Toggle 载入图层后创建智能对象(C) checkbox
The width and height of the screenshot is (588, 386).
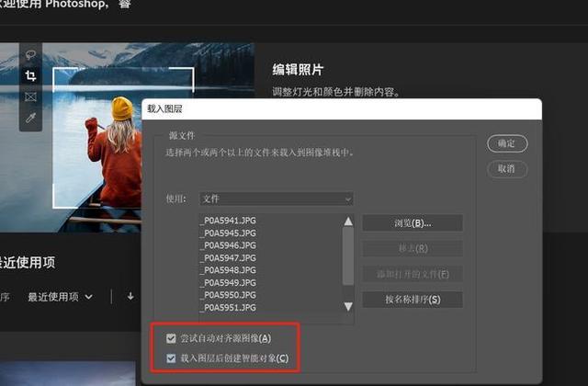(171, 358)
